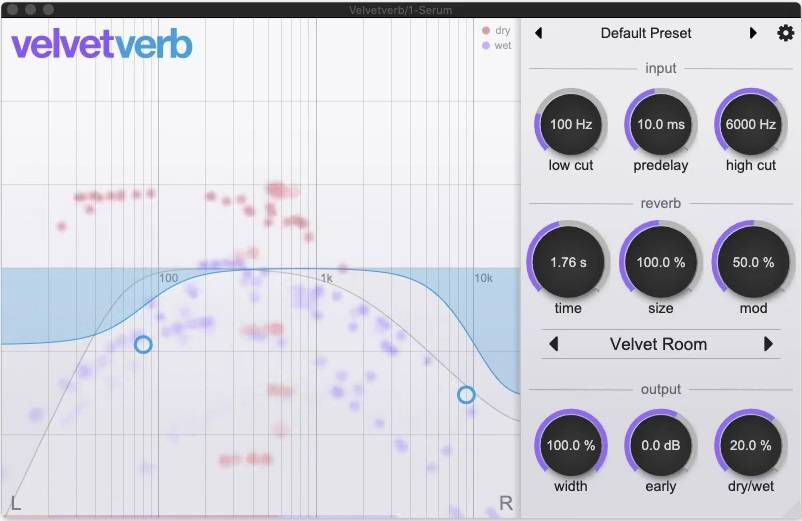Viewport: 802px width, 521px height.
Task: Go to the previous preset arrow
Action: tap(539, 33)
